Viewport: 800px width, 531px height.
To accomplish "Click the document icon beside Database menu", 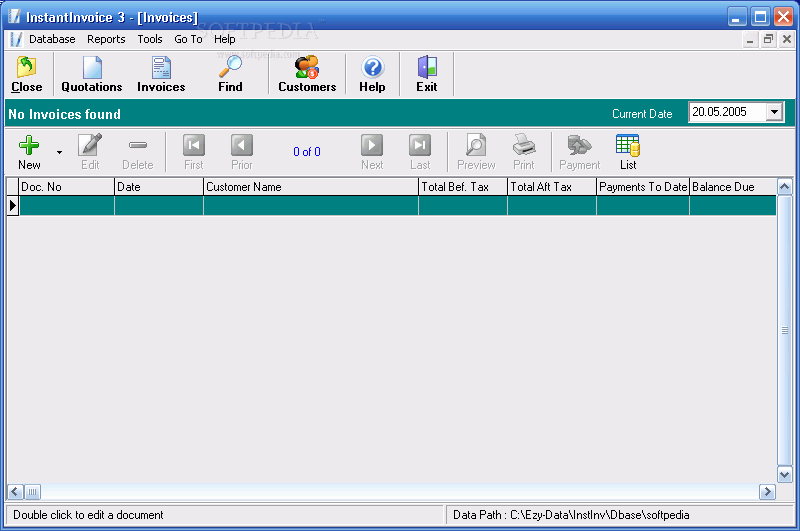I will click(16, 39).
